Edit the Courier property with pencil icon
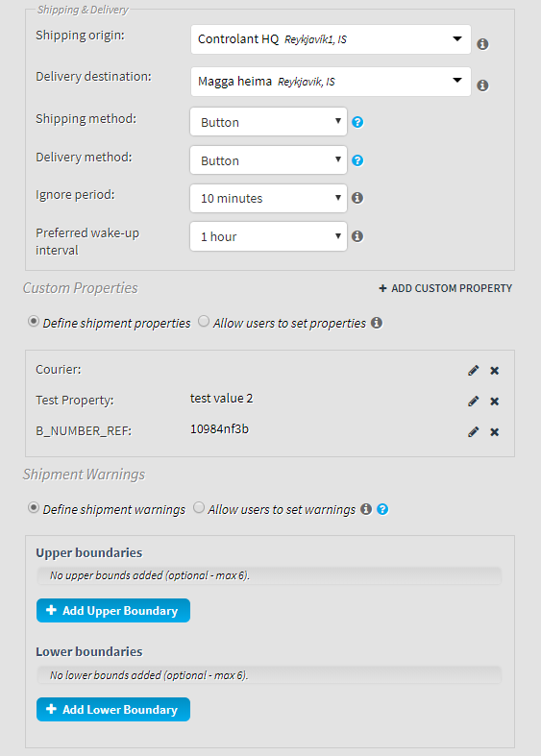The height and width of the screenshot is (756, 541). tap(474, 370)
